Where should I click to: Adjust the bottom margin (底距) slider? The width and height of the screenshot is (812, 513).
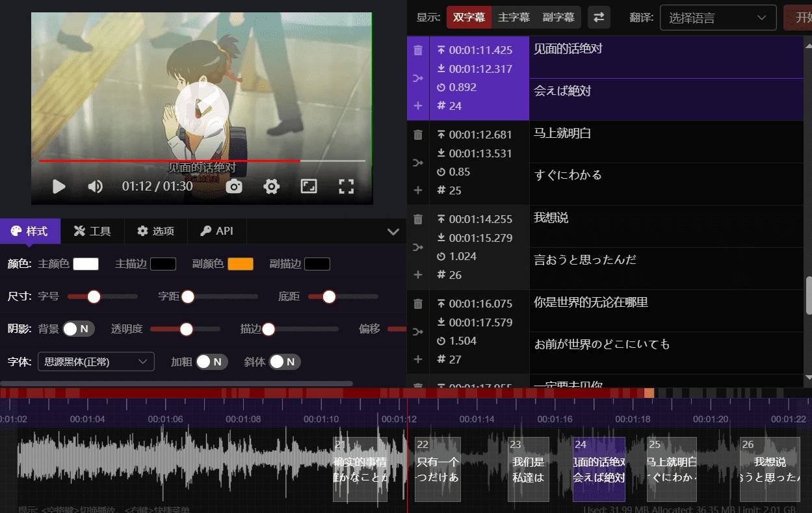point(343,296)
